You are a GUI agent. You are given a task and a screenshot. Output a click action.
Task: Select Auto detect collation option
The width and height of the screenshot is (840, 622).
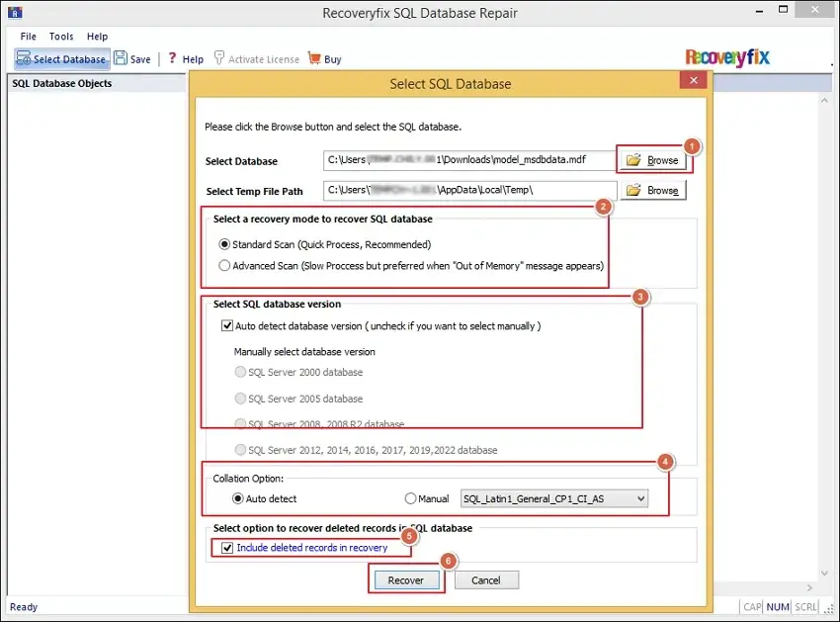pyautogui.click(x=238, y=498)
